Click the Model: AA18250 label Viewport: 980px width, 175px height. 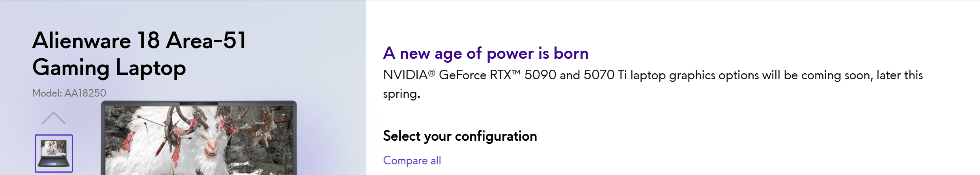pyautogui.click(x=69, y=93)
